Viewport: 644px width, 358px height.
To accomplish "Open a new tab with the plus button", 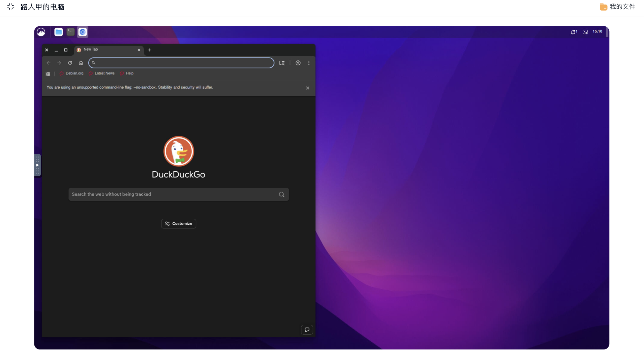I will pyautogui.click(x=150, y=50).
